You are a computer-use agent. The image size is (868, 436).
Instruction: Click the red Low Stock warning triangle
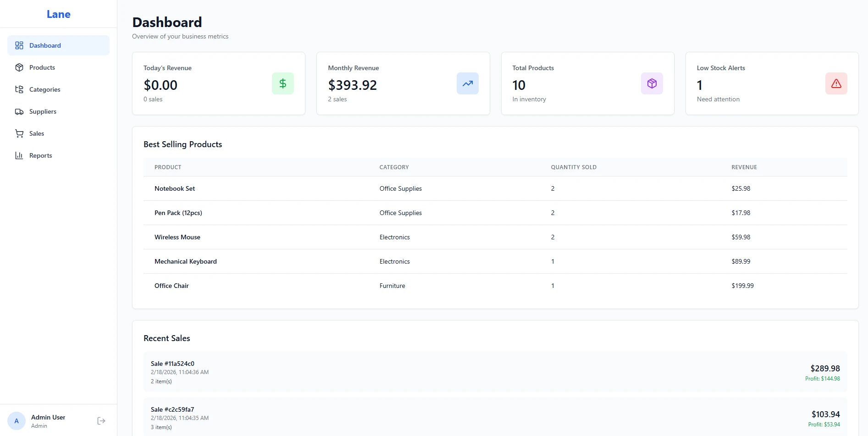[x=836, y=83]
